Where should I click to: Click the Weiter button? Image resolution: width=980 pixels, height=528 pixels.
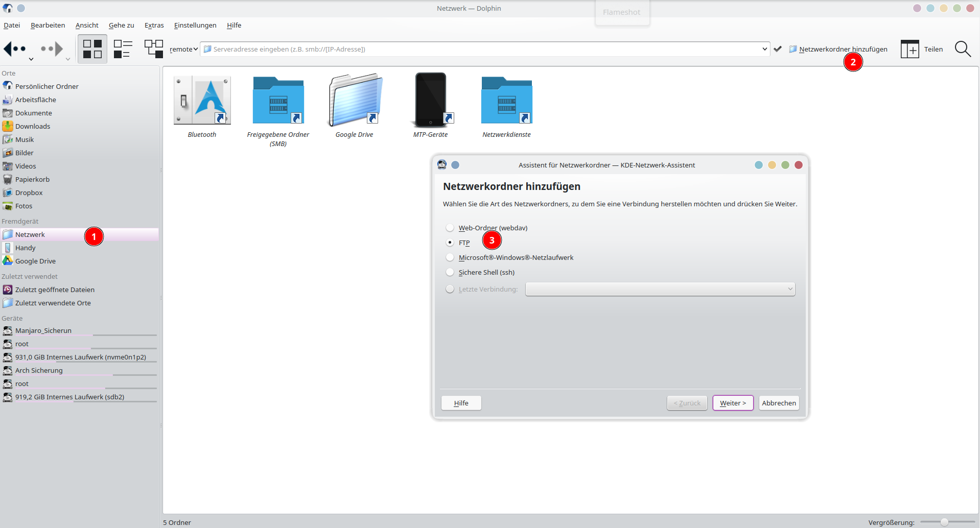tap(733, 403)
